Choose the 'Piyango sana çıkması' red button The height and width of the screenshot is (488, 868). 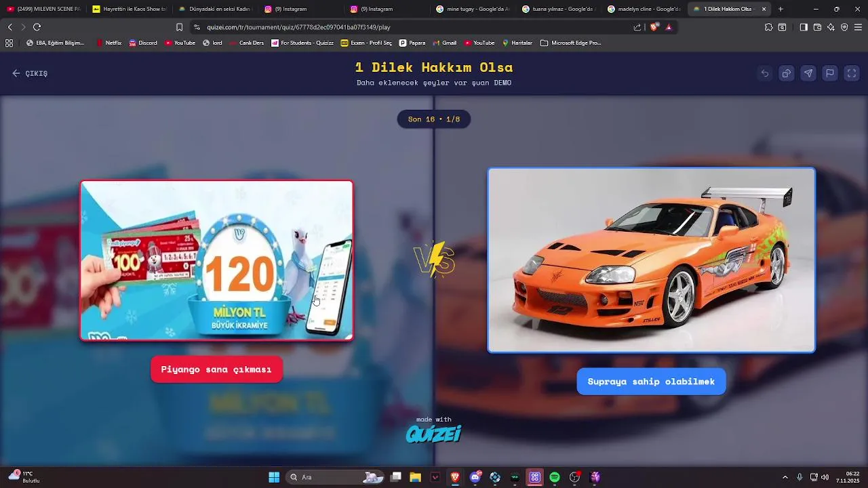[216, 369]
